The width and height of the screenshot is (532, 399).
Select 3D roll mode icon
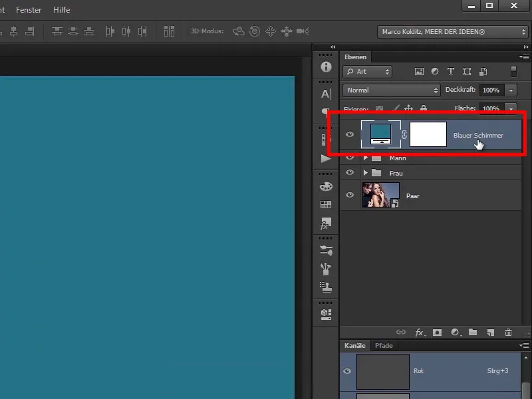255,31
